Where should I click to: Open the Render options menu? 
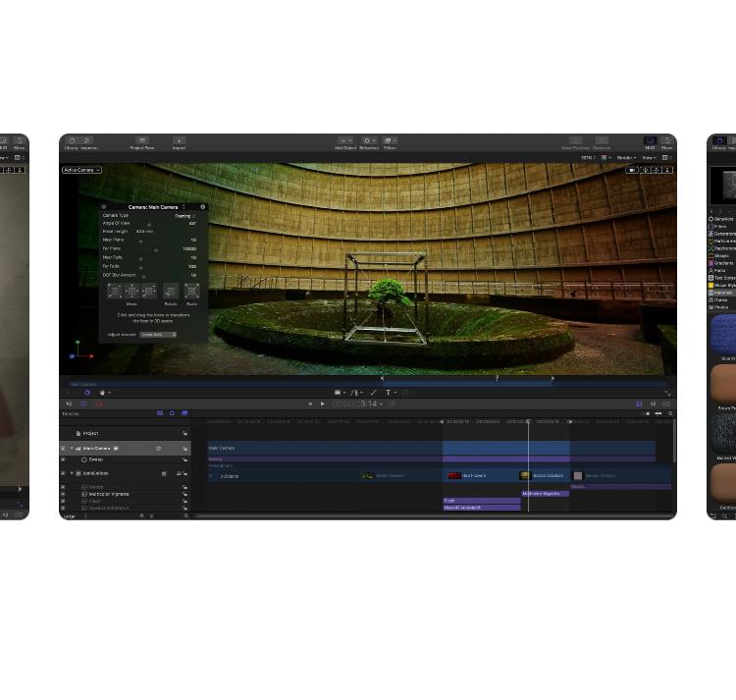click(626, 158)
